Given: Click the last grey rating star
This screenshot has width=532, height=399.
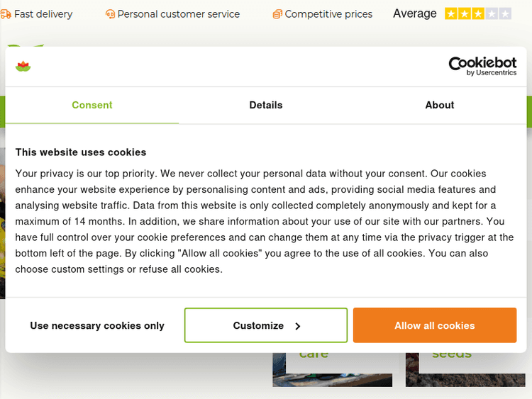Looking at the screenshot, I should click(x=505, y=13).
